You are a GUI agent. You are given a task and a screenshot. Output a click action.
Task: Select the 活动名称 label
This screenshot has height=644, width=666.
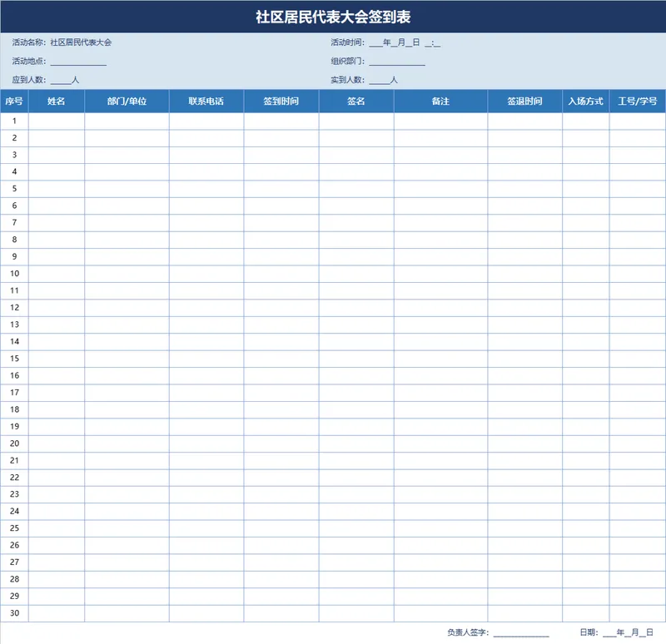point(29,42)
